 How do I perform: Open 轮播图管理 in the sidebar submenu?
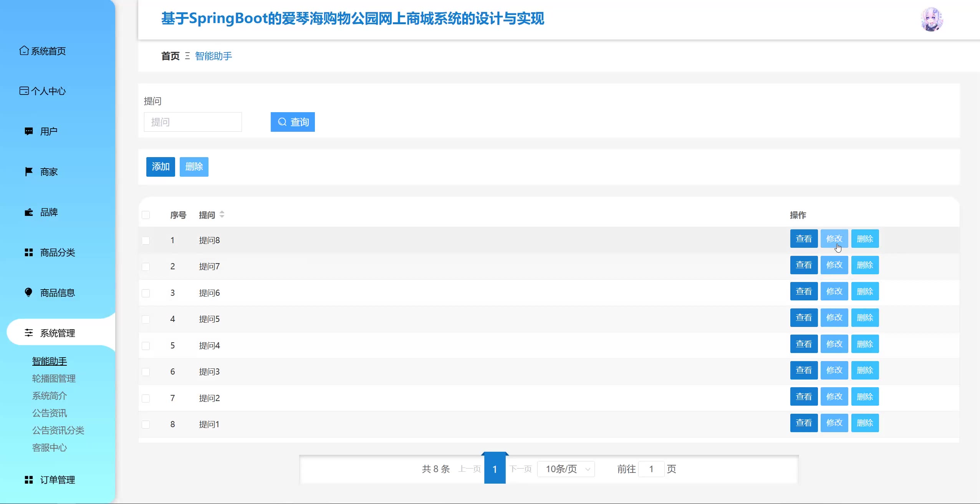click(x=54, y=378)
